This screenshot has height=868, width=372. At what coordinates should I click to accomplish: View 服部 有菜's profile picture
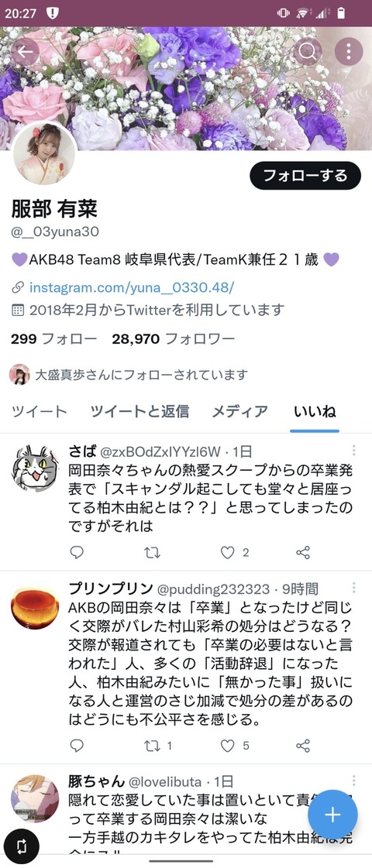click(44, 154)
